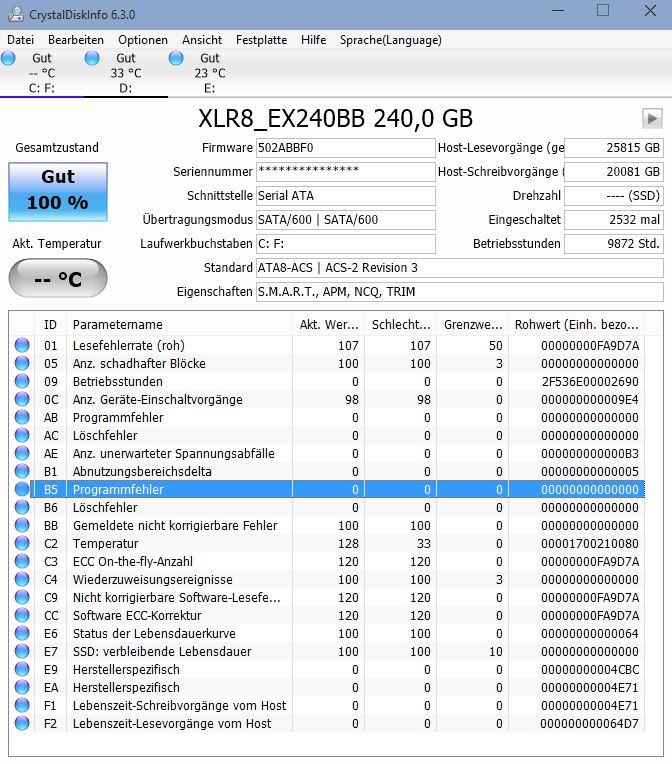Click status icon of F2 Lebenszeit-Lesevorgänge row
The width and height of the screenshot is (672, 764).
coord(22,724)
